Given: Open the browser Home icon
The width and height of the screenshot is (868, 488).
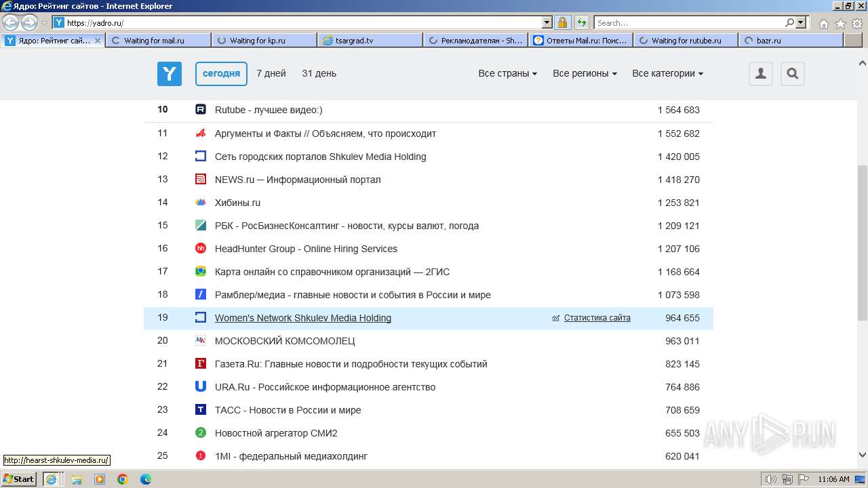Looking at the screenshot, I should pos(823,24).
